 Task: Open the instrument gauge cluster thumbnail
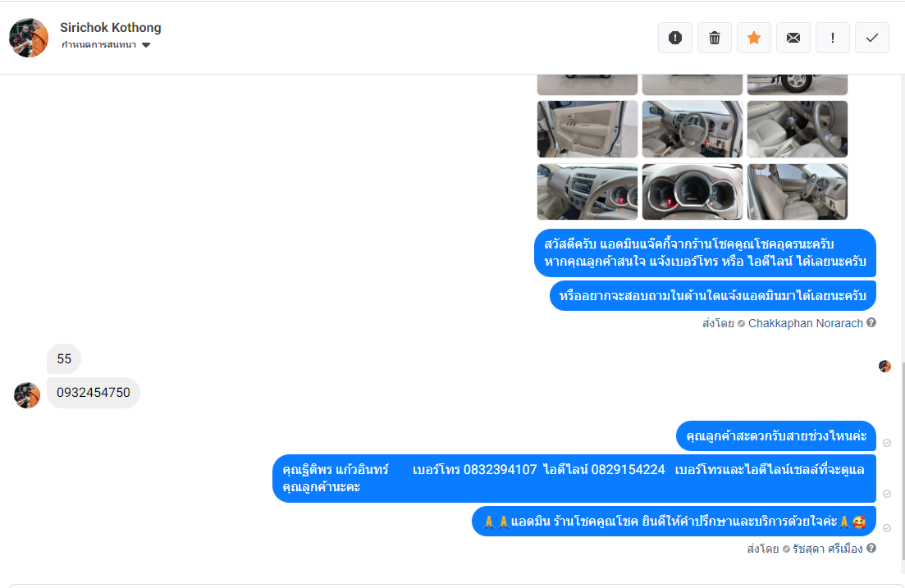(x=692, y=192)
